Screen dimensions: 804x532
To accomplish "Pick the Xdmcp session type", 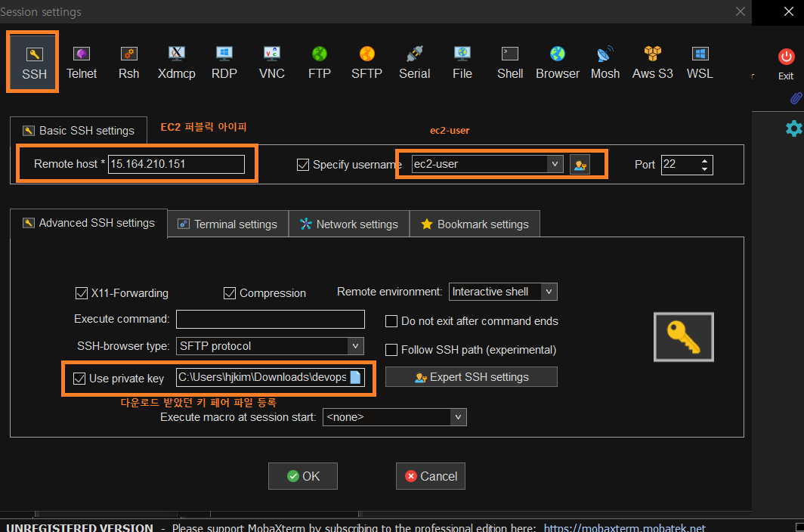I will [176, 63].
